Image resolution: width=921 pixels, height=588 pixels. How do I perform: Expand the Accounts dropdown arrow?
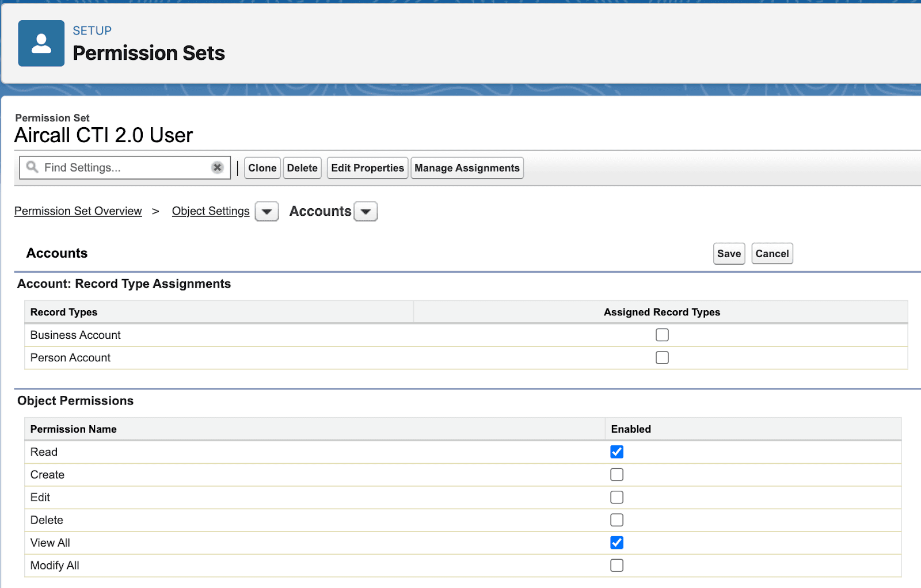366,212
